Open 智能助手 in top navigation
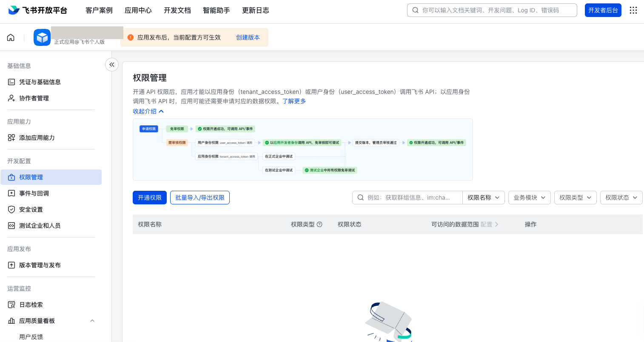The width and height of the screenshot is (644, 342). pos(217,10)
